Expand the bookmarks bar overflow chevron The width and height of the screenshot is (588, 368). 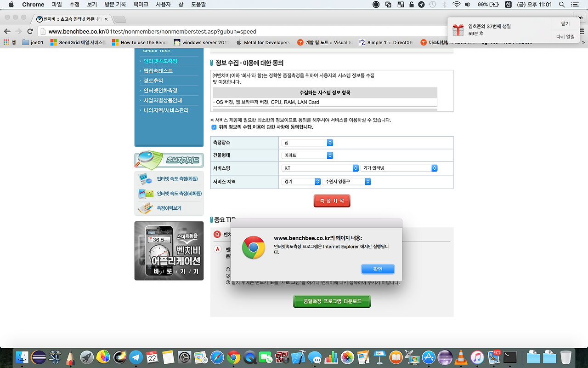coord(583,42)
